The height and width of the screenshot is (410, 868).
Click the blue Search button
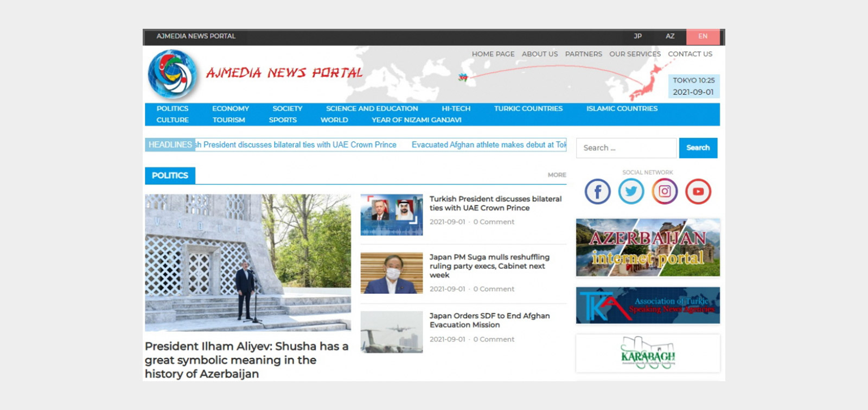698,148
